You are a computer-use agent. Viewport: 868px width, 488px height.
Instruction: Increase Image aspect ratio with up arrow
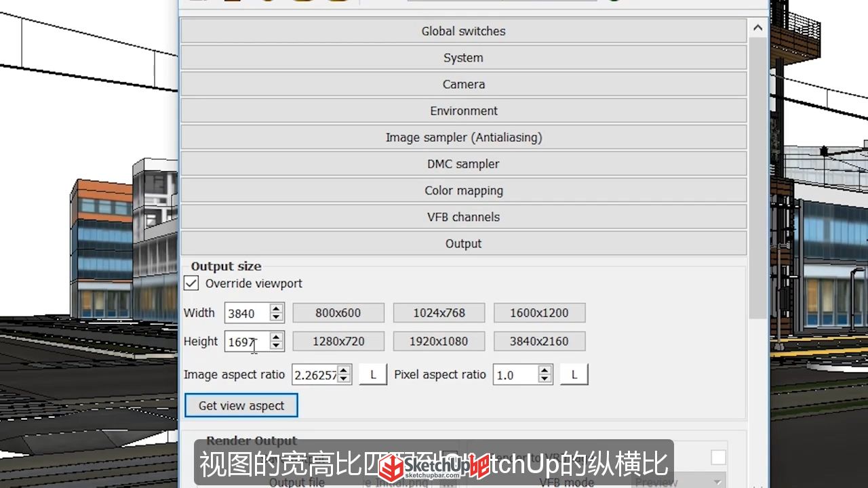[x=344, y=370]
